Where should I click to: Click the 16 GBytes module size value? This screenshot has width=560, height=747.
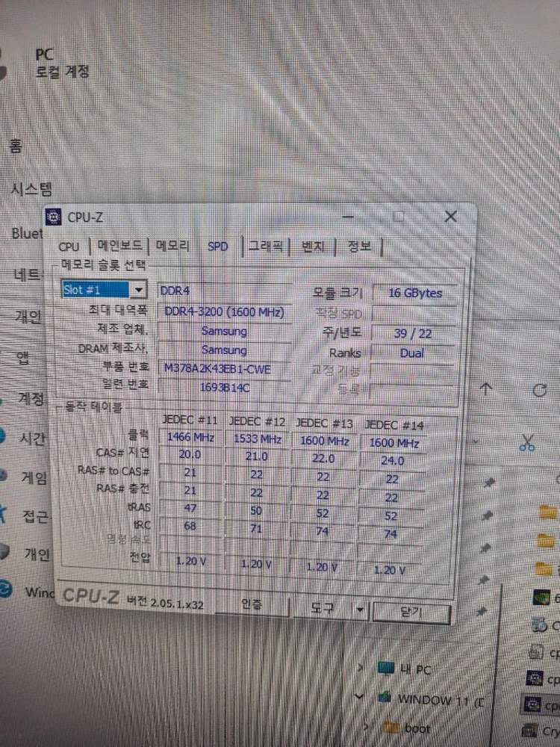(x=414, y=293)
